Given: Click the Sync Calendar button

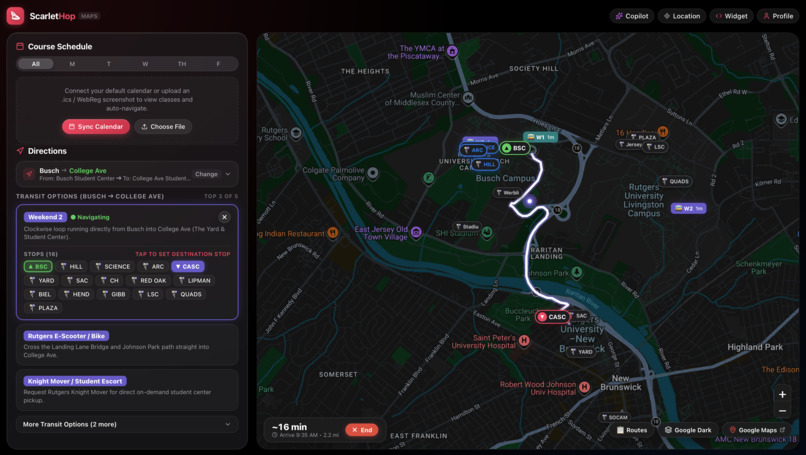Looking at the screenshot, I should (96, 126).
